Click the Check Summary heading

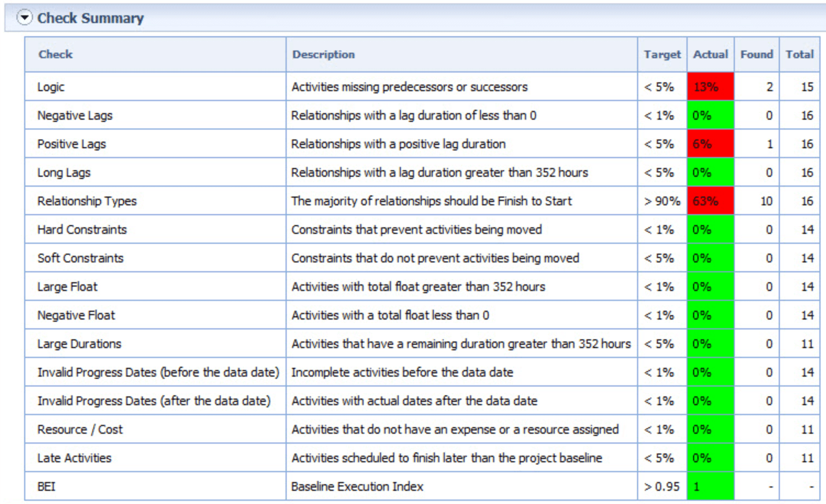(x=91, y=18)
